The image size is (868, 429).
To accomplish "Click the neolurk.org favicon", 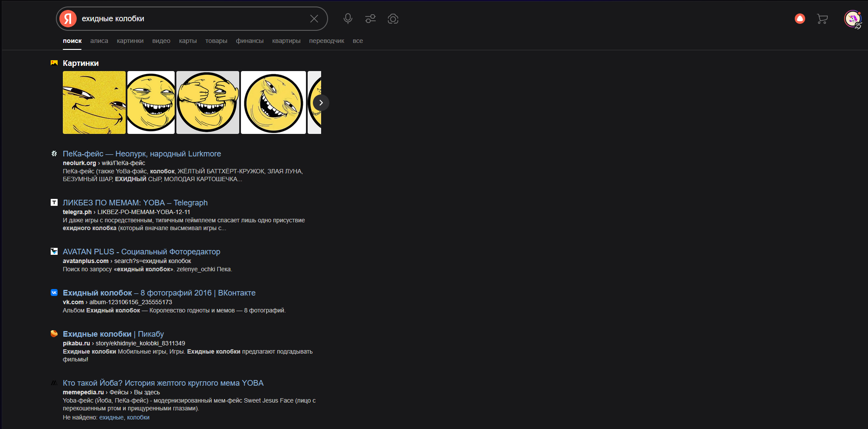I will click(54, 153).
